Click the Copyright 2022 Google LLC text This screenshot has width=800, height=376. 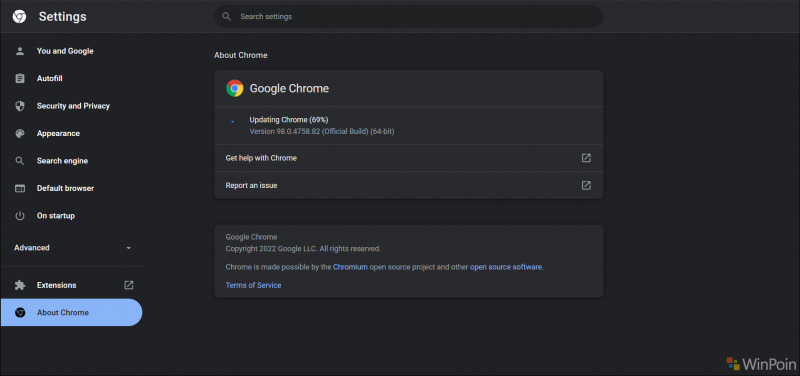tap(303, 249)
